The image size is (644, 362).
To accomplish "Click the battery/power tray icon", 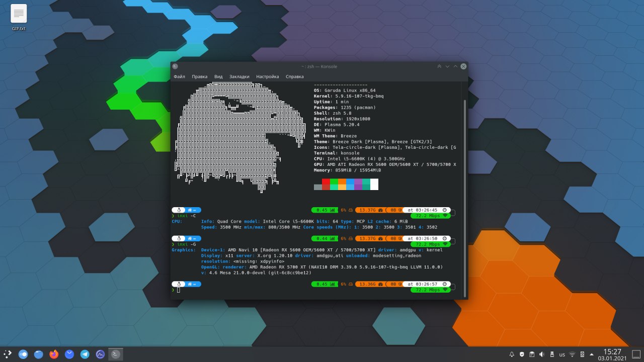I will tap(582, 354).
